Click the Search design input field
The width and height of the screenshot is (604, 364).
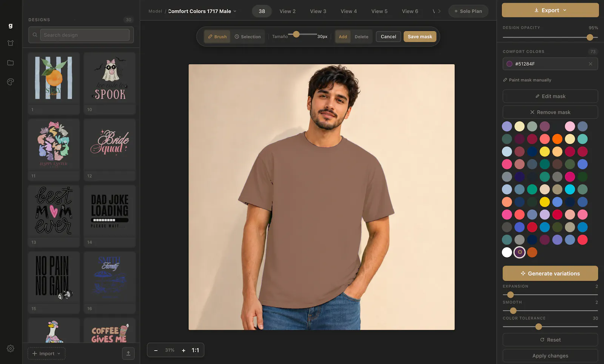click(x=85, y=35)
